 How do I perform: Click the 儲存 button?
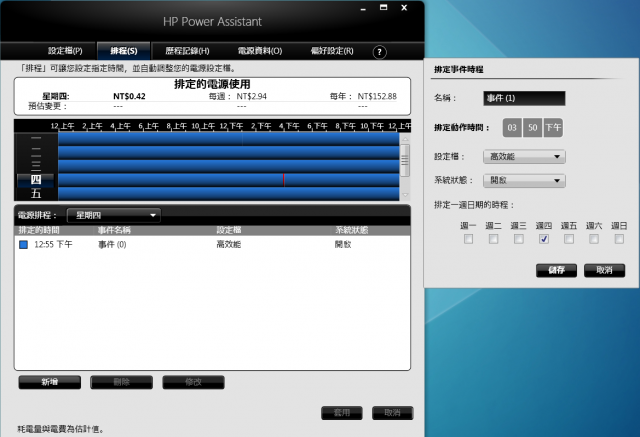556,270
